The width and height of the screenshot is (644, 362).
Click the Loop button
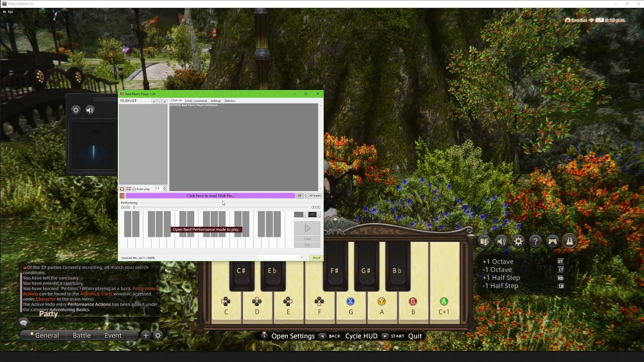[307, 239]
